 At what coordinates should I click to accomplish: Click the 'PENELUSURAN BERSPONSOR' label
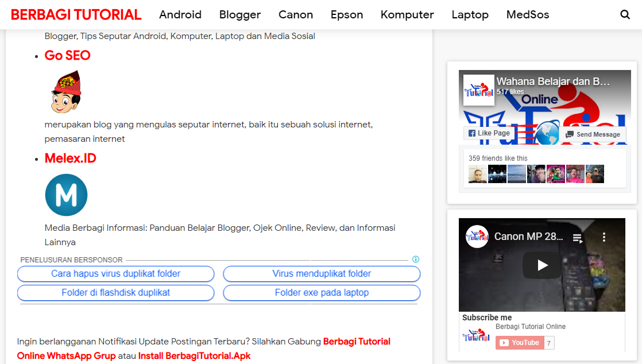pyautogui.click(x=71, y=260)
